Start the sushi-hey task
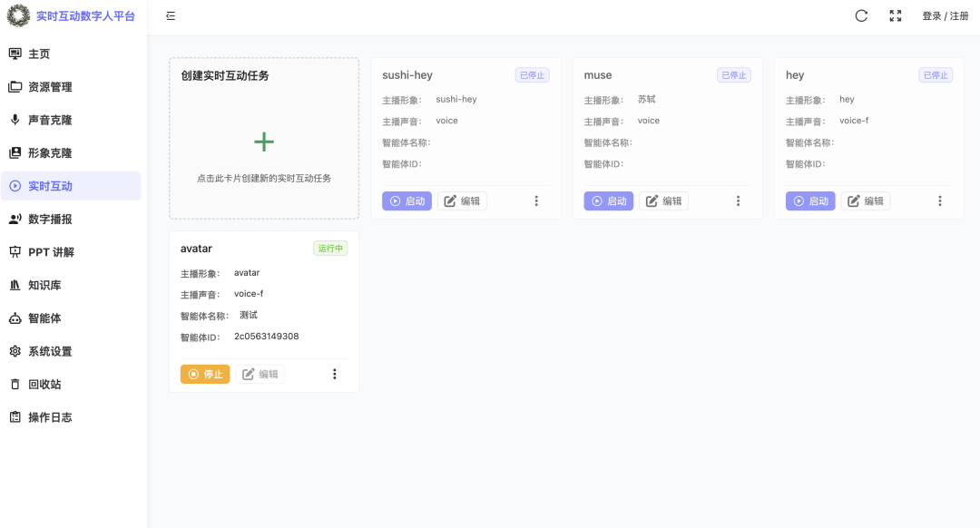Viewport: 980px width, 528px height. click(x=407, y=201)
